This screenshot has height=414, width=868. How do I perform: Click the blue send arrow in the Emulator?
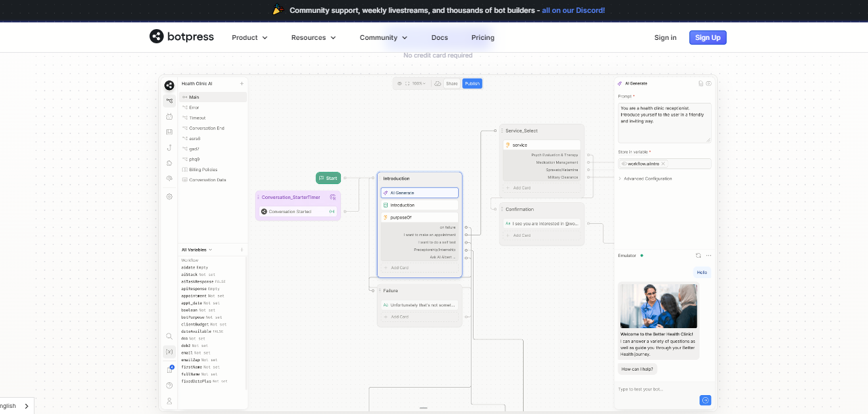706,400
